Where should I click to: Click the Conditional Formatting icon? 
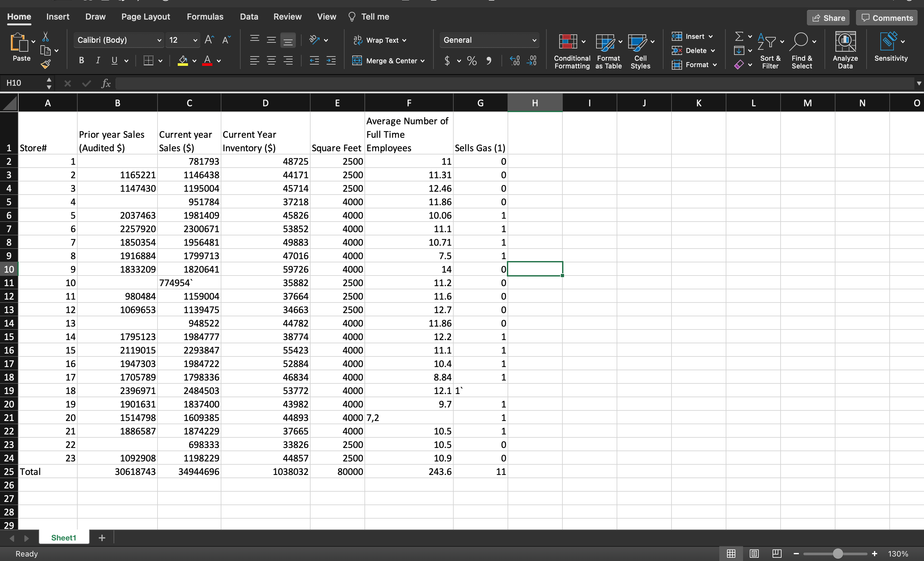tap(568, 42)
